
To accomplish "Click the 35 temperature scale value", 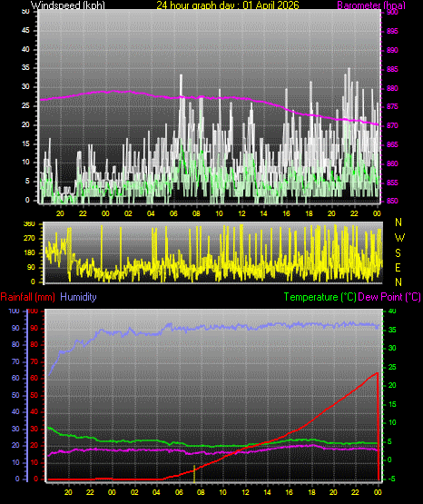I will [392, 331].
